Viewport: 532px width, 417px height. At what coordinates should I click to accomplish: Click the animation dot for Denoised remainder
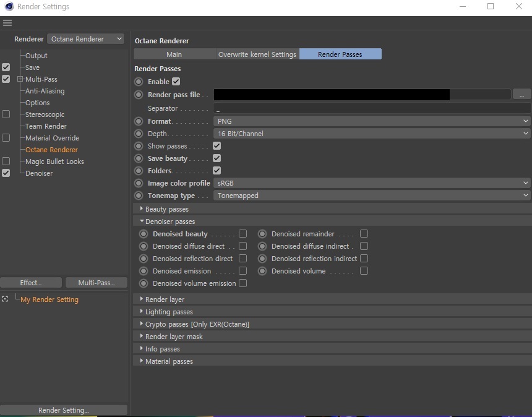262,234
